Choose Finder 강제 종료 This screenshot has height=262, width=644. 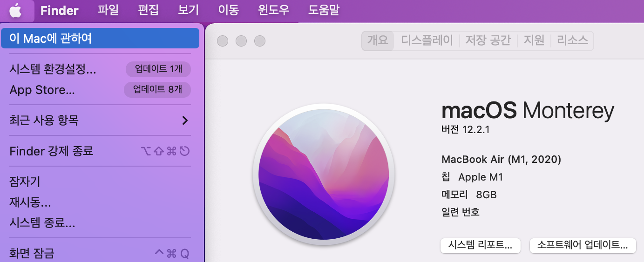(x=100, y=151)
